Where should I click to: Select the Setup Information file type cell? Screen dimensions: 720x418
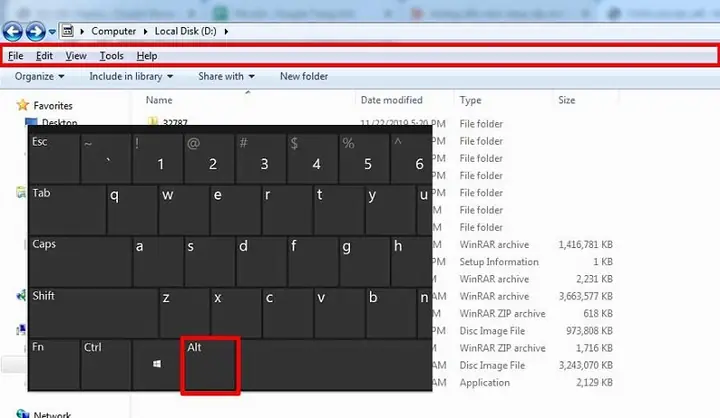[x=499, y=262]
